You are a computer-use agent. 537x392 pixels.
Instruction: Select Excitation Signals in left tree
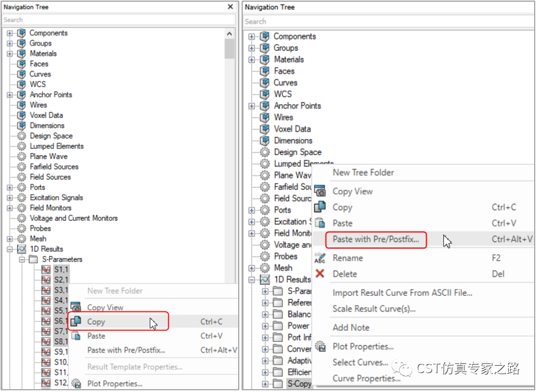tap(56, 197)
